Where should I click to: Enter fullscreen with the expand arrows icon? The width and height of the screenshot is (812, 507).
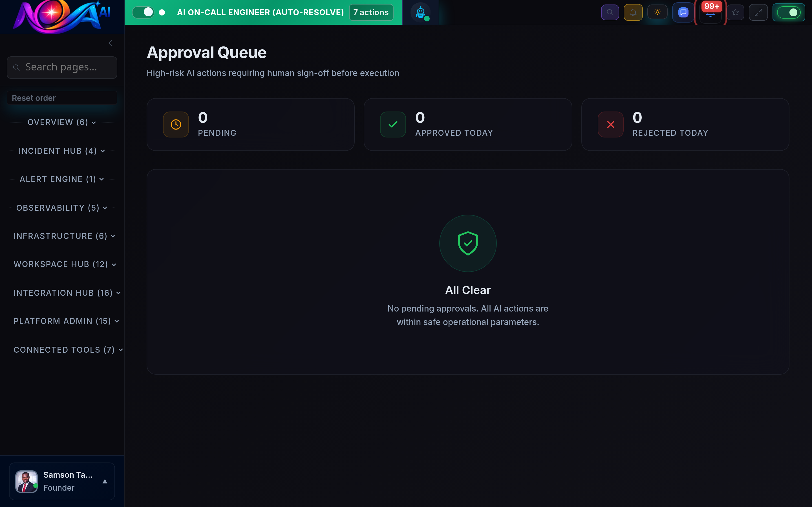tap(758, 12)
